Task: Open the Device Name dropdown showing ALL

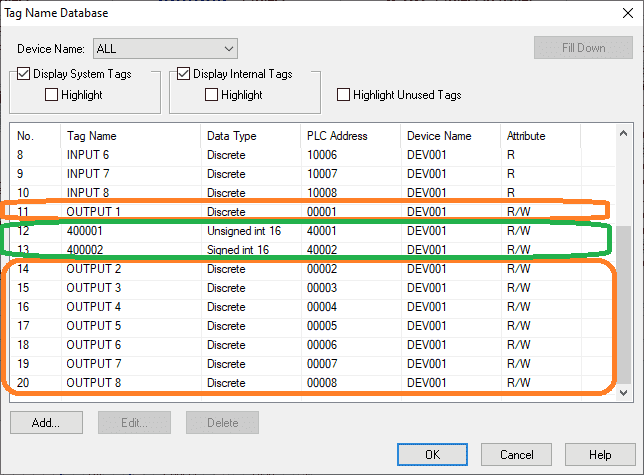Action: 165,49
